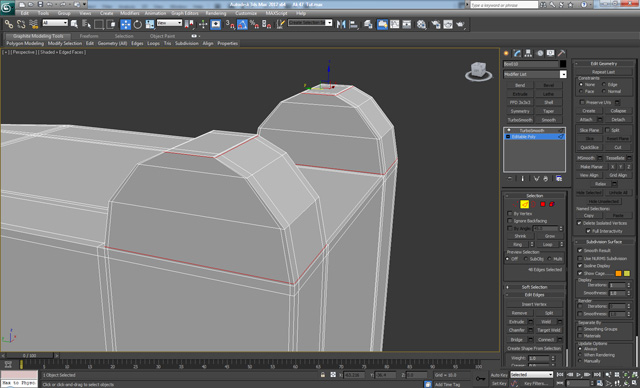640x388 pixels.
Task: Select Element sub-object level icon
Action: 552,204
